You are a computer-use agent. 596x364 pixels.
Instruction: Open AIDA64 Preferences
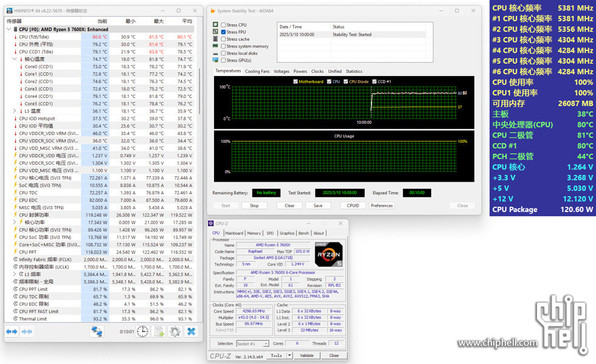382,205
